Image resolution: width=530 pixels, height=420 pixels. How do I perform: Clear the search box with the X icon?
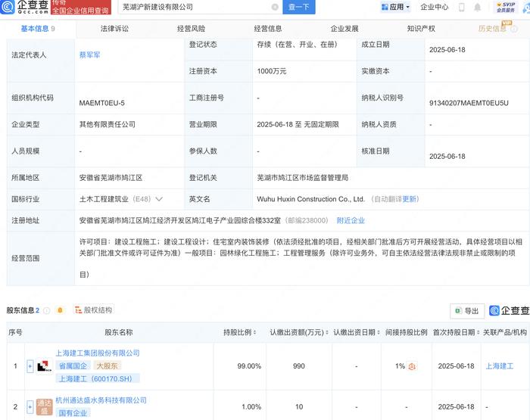pyautogui.click(x=275, y=7)
